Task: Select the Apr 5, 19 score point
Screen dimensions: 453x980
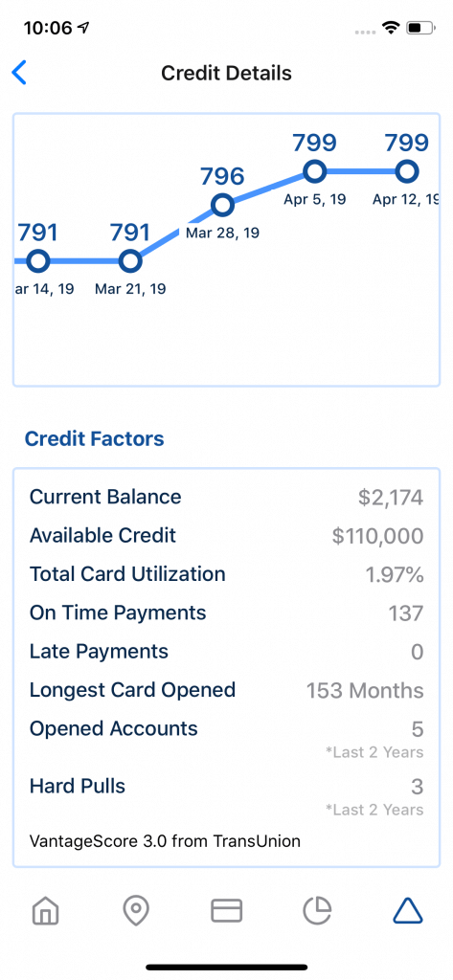Action: point(314,170)
